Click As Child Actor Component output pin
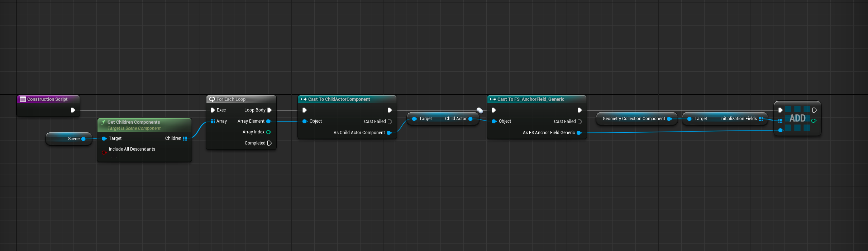Viewport: 868px width, 251px height. (x=389, y=133)
